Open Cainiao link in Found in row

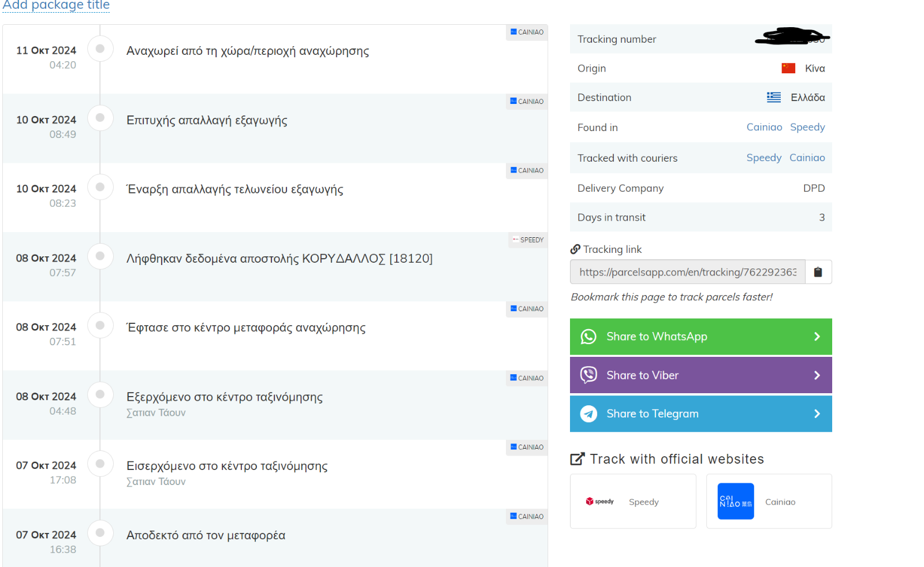point(764,127)
